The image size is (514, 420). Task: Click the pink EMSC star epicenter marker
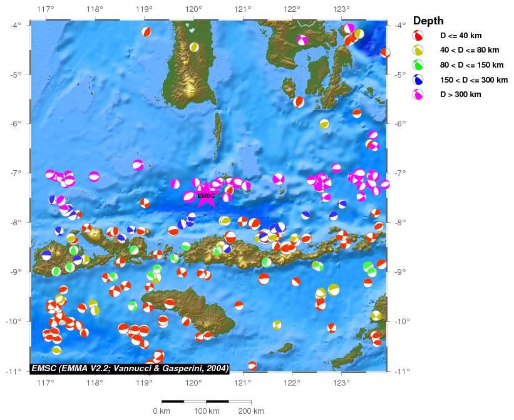point(206,196)
